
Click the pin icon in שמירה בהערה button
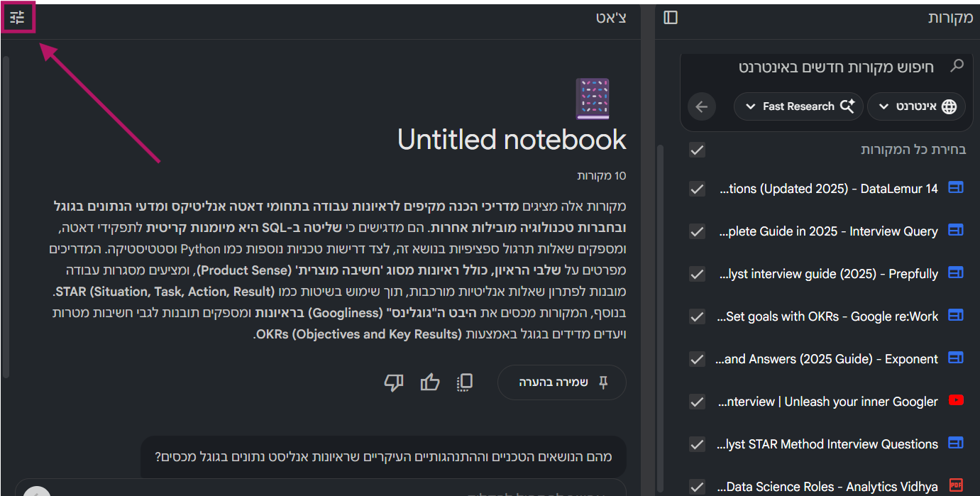coord(603,382)
